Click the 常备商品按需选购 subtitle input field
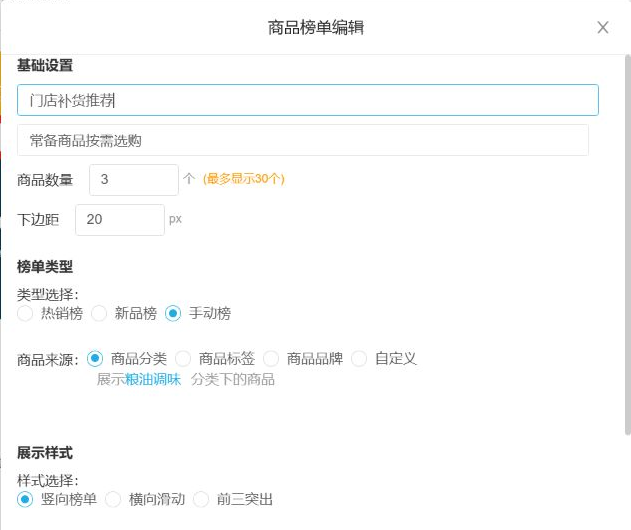631x530 pixels. (303, 140)
